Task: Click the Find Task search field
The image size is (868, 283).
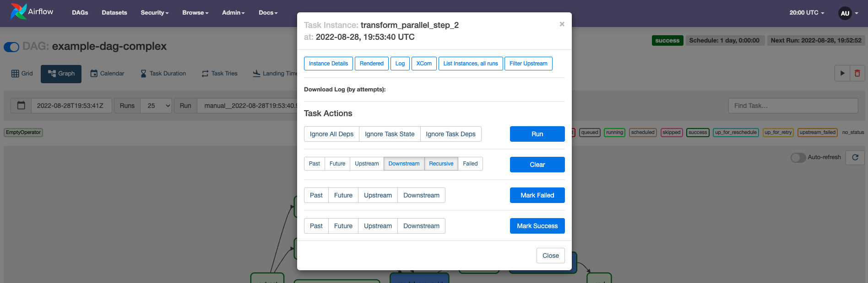Action: [x=793, y=106]
